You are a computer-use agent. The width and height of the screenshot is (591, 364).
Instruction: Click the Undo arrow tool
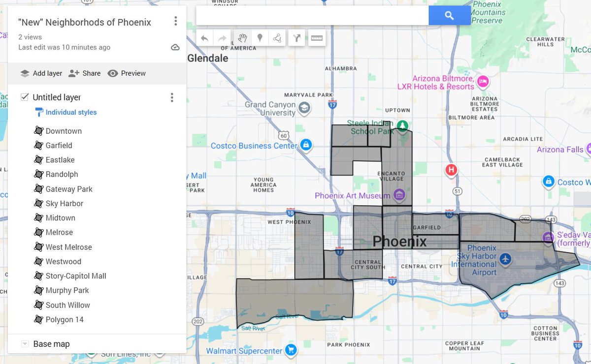pyautogui.click(x=205, y=38)
